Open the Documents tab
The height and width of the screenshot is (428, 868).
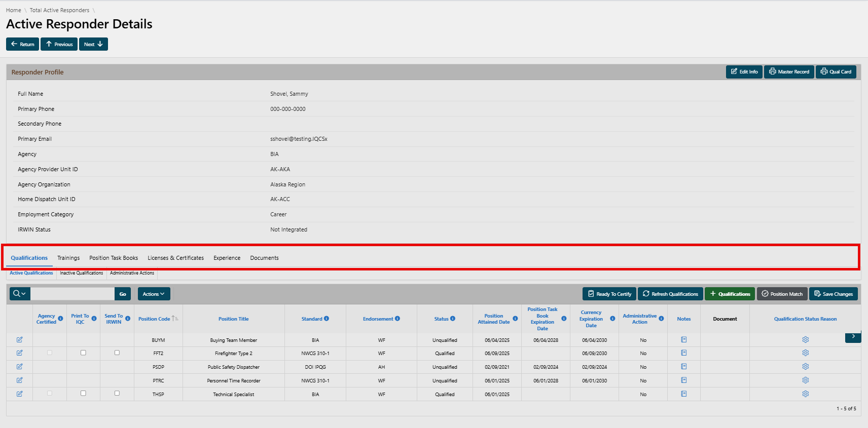(x=264, y=258)
